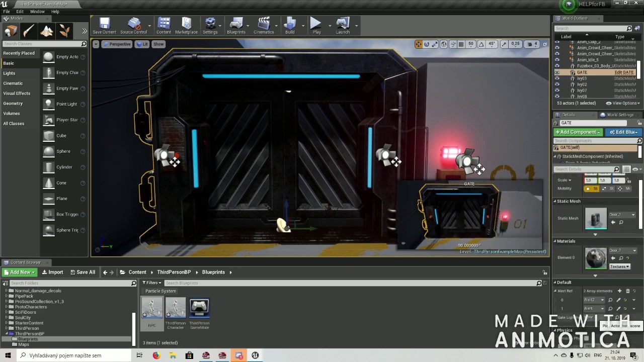Click the Door material preview sphere swatch
Screen dimensions: 644x362
596,258
